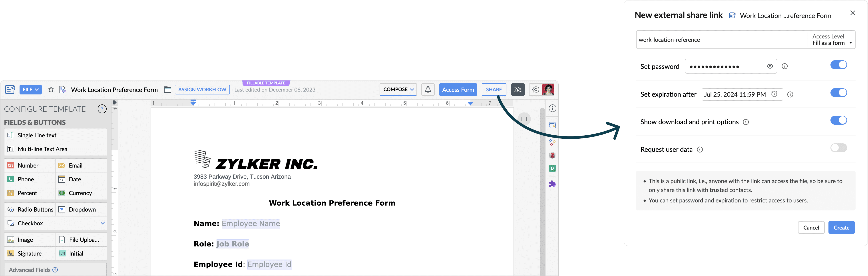Open the configure template help icon
This screenshot has height=276, width=868.
tap(102, 109)
